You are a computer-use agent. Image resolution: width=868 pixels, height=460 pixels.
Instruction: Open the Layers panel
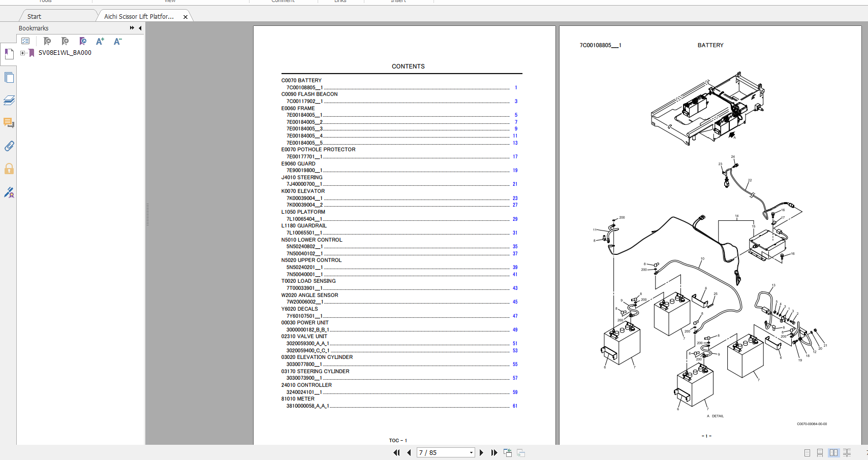(x=9, y=100)
